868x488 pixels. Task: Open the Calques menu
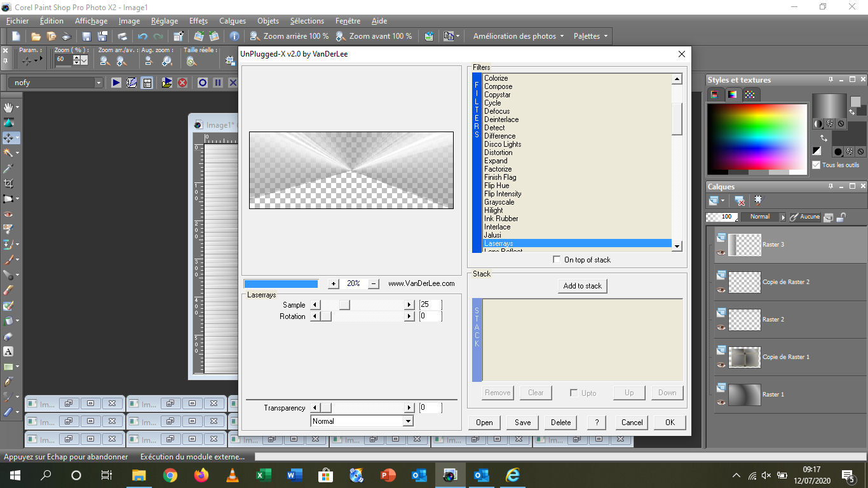coord(232,21)
